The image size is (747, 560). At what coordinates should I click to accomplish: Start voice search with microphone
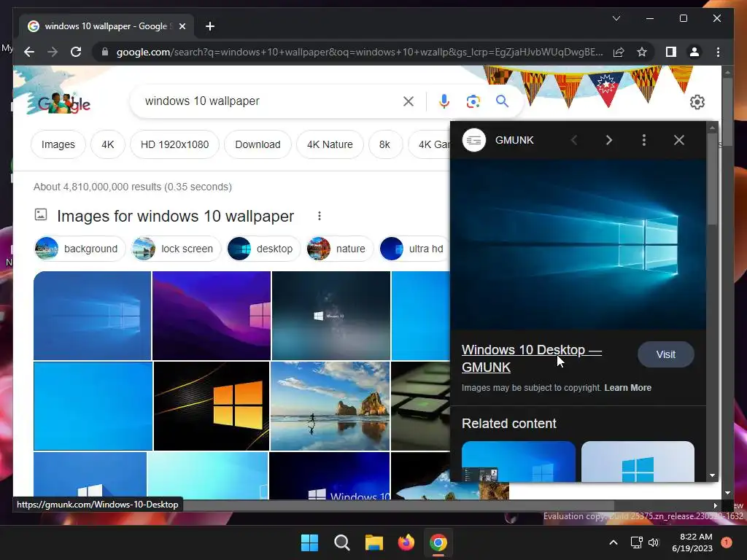(x=444, y=101)
